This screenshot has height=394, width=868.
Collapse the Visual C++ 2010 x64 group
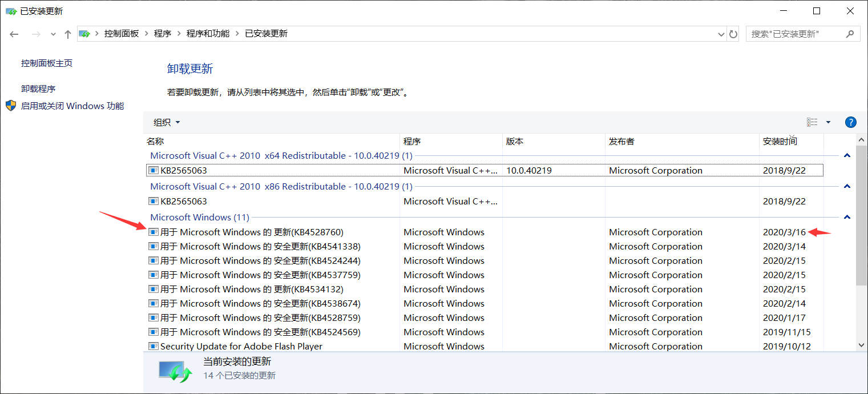coord(847,155)
